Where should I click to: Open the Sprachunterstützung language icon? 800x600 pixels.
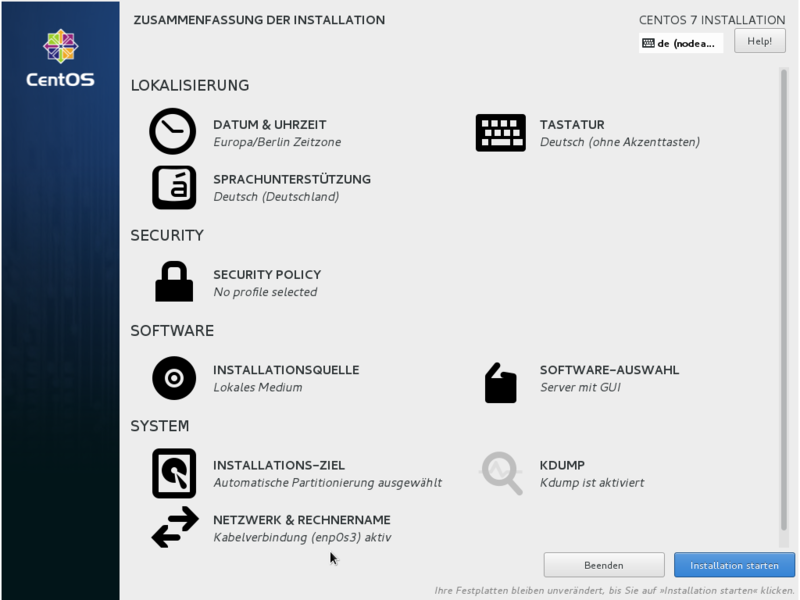(174, 187)
